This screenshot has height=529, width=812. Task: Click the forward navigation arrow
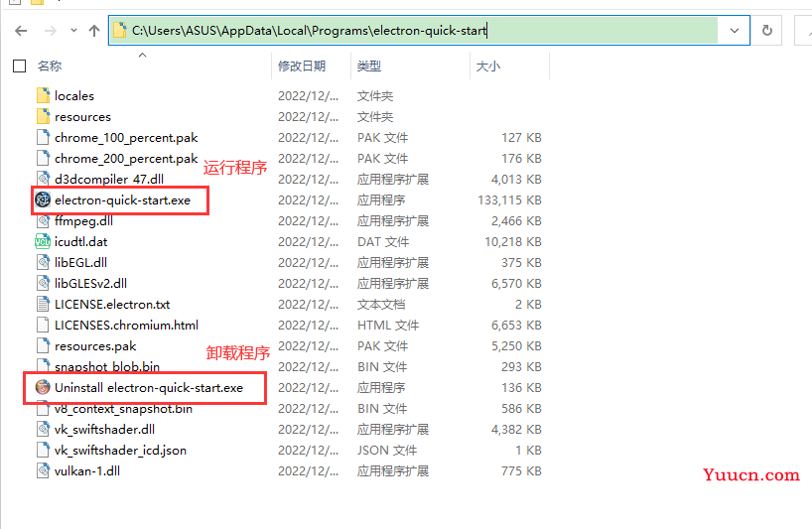[51, 31]
